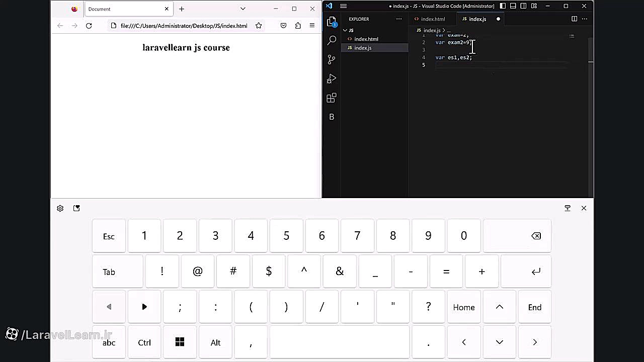Viewport: 644px width, 362px height.
Task: Reload the page in Firefox
Action: (89, 26)
